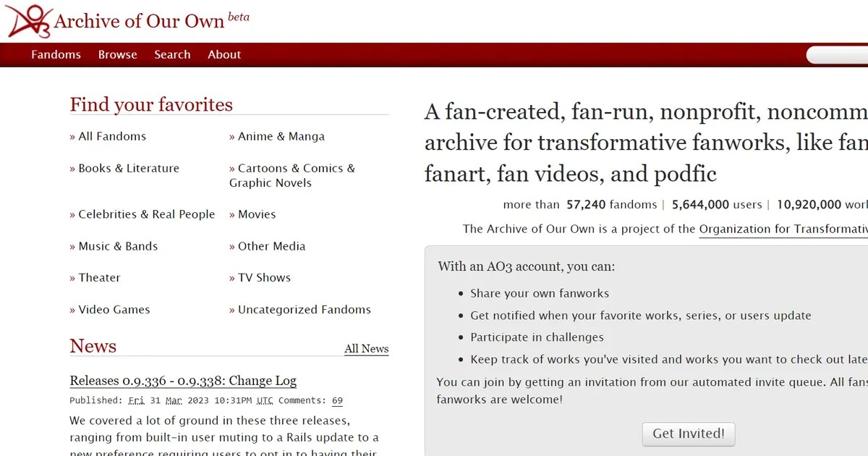View Uncategorized Fandoms
This screenshot has height=456, width=868.
304,309
